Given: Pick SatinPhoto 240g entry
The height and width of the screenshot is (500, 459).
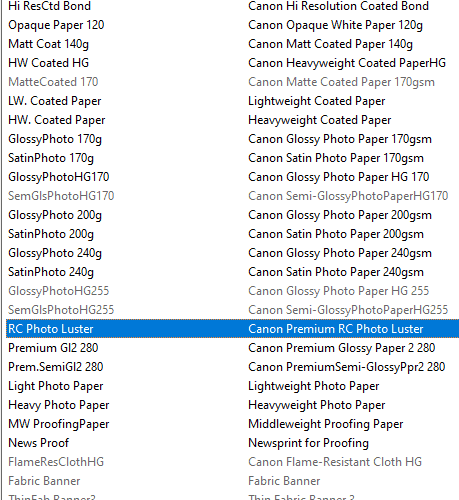Looking at the screenshot, I should point(232,272).
